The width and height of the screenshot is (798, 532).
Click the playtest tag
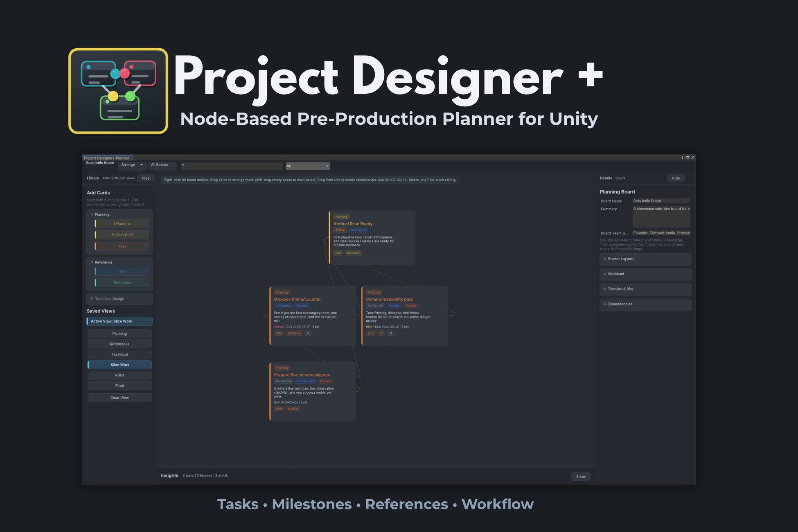point(293,409)
